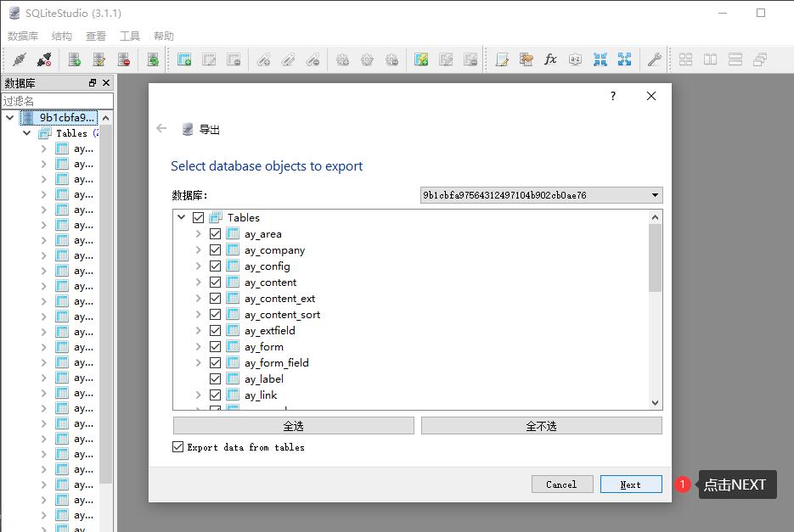Open the configuration wrench icon
794x532 pixels.
pyautogui.click(x=655, y=59)
